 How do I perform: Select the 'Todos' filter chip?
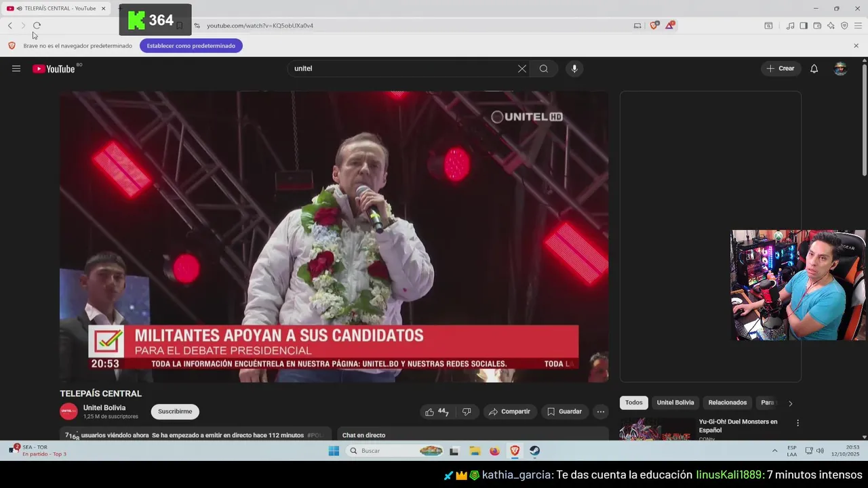coord(634,403)
